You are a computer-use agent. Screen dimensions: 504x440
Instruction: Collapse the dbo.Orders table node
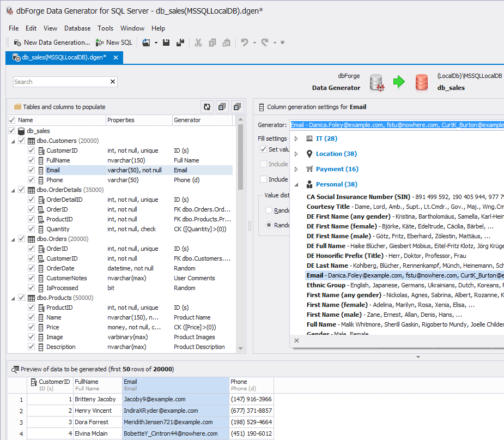13,239
